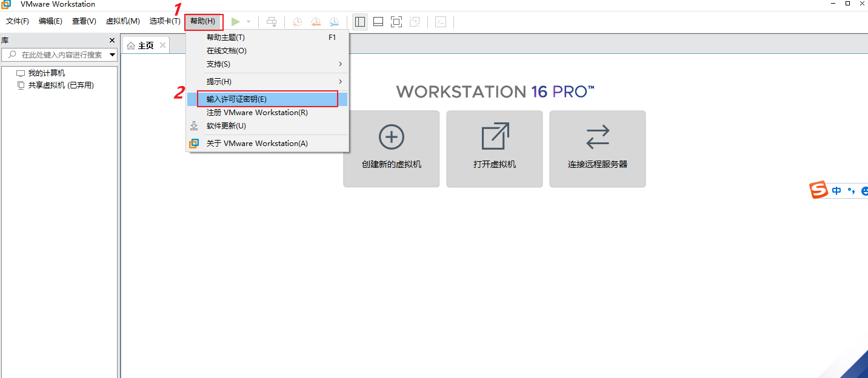Screen dimensions: 868x378
Task: Select 在线文档(O) menu entry
Action: [267, 51]
